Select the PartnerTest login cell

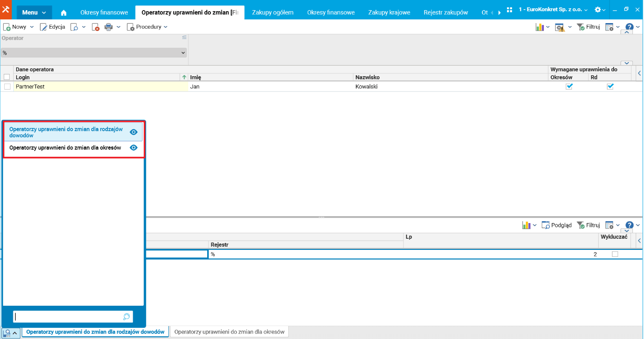coord(101,86)
